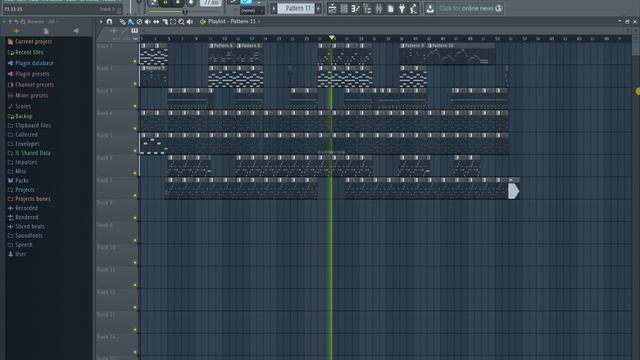Click the green playhead marker on the timeline
Viewport: 640px width, 360px height.
(332, 38)
